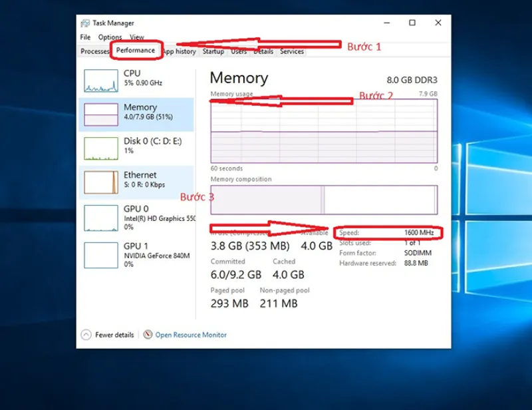Image resolution: width=532 pixels, height=410 pixels.
Task: Click Hardware reserved: label
Action: pyautogui.click(x=368, y=264)
